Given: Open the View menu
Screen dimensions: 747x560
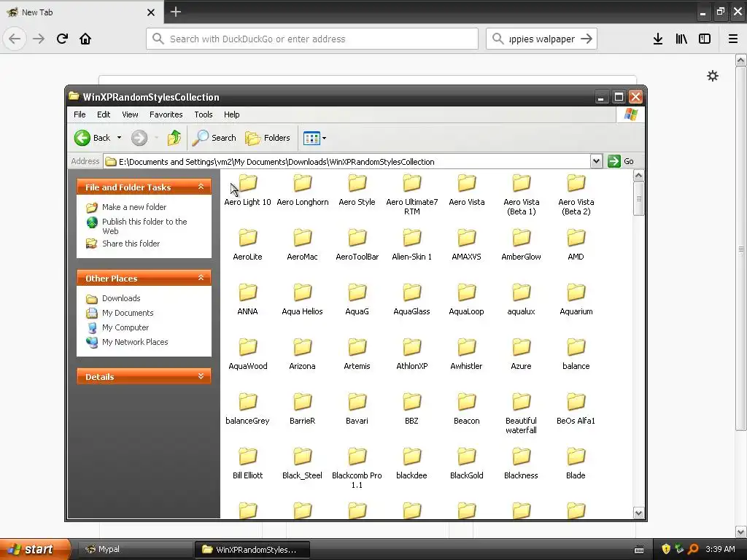Looking at the screenshot, I should pos(130,114).
